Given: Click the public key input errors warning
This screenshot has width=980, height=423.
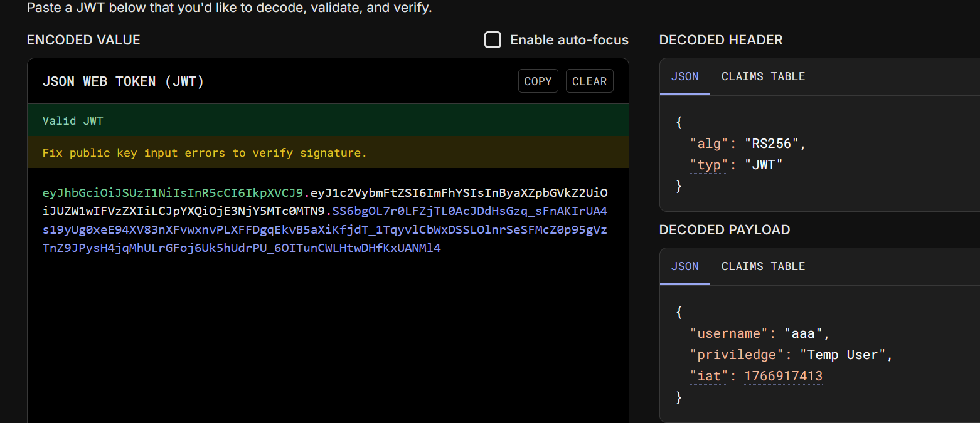Looking at the screenshot, I should (x=205, y=153).
